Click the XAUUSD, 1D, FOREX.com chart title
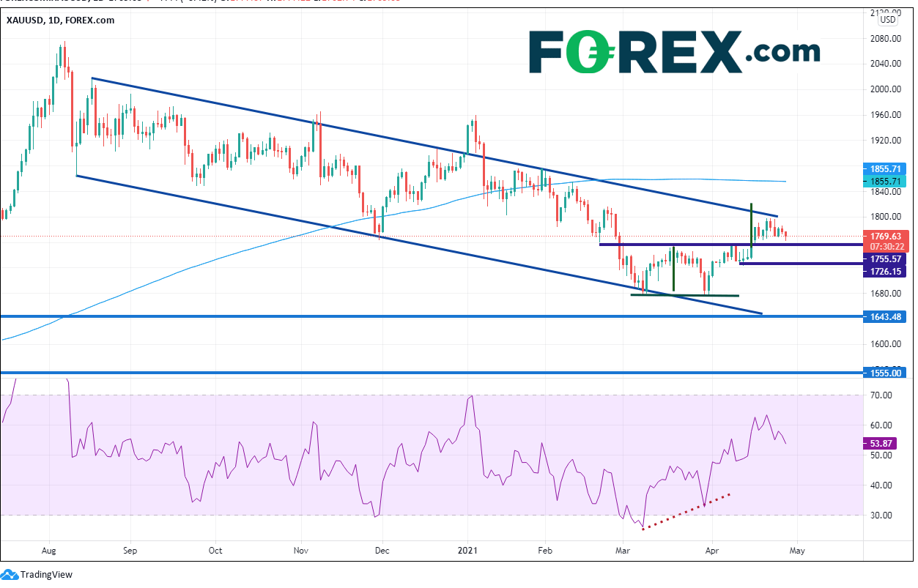 61,21
